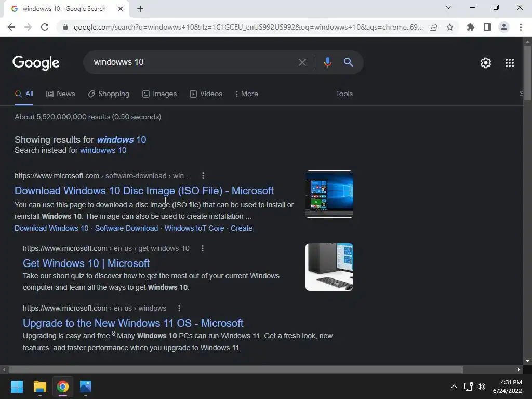Open the volume speaker tray icon
The image size is (532, 399).
[x=481, y=387]
